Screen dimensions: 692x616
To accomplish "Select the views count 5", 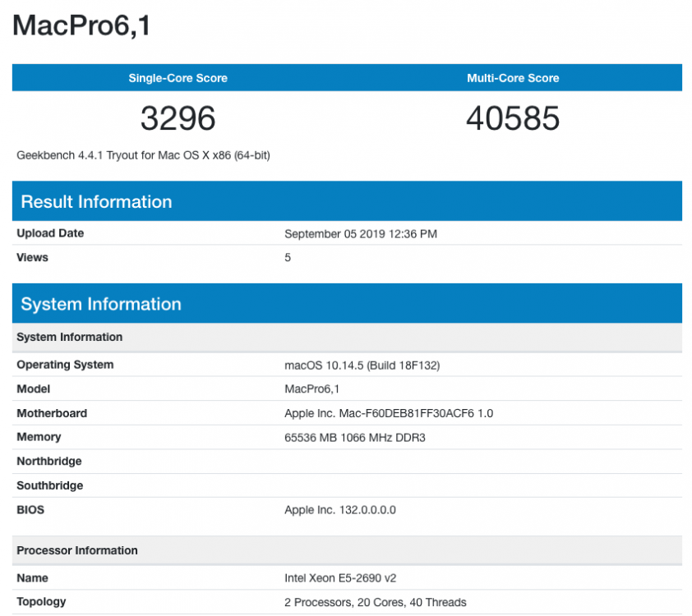I will point(288,258).
